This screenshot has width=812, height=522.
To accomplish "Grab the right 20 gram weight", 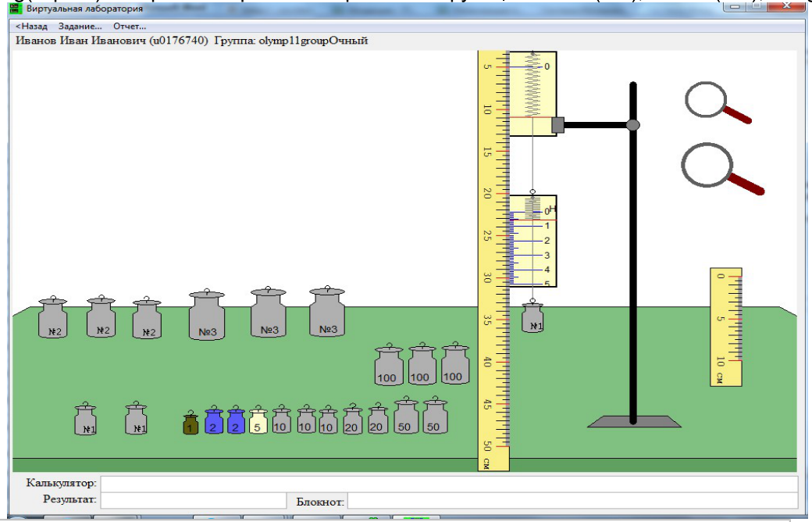I will [x=378, y=420].
